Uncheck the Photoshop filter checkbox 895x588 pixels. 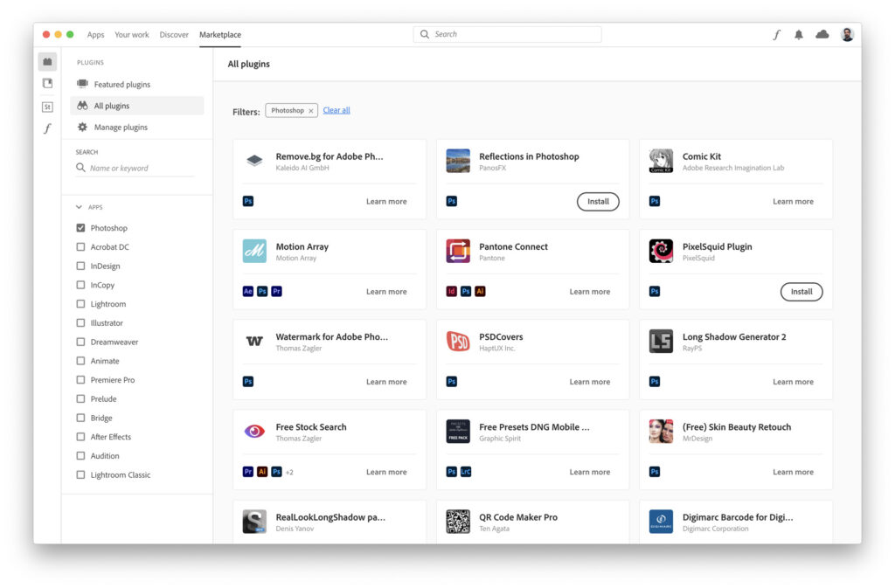coord(80,227)
